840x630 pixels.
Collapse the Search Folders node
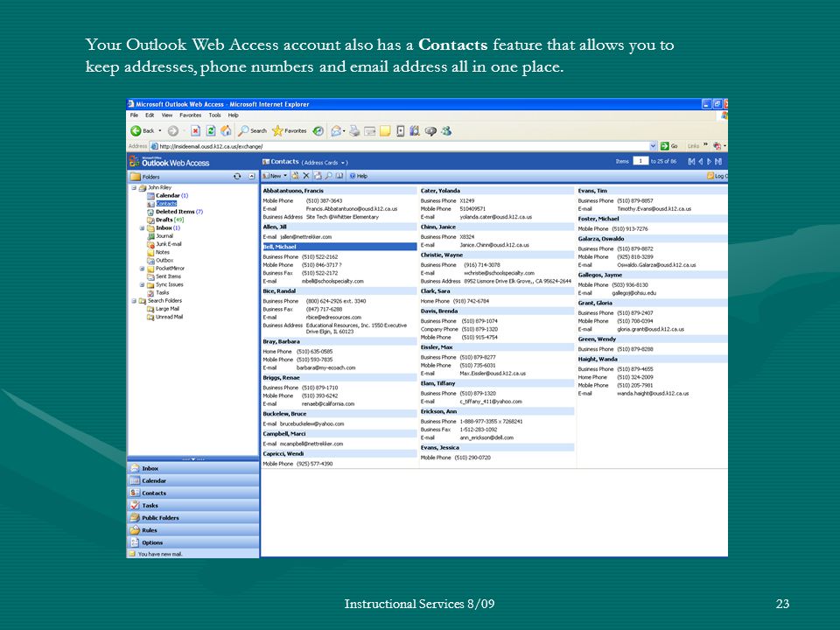point(134,301)
